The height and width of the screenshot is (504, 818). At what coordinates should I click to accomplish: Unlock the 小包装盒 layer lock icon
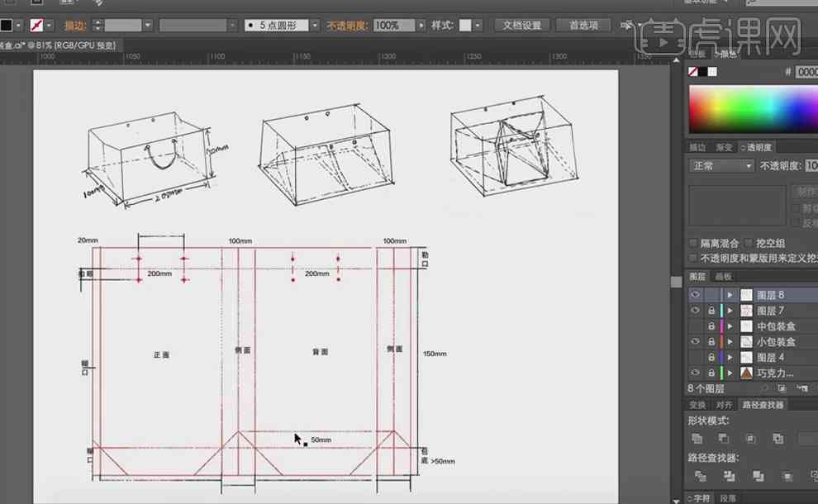point(711,342)
